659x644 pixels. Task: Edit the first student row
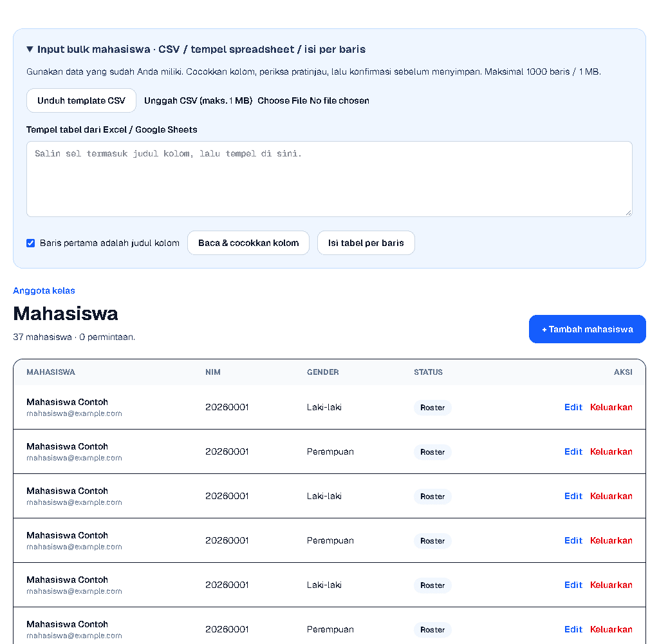coord(573,407)
